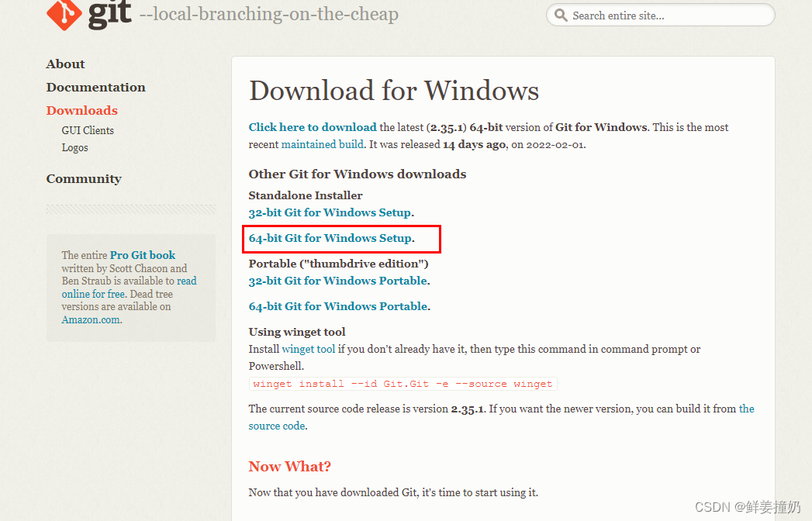Download 64-bit Git for Windows Setup

[330, 238]
